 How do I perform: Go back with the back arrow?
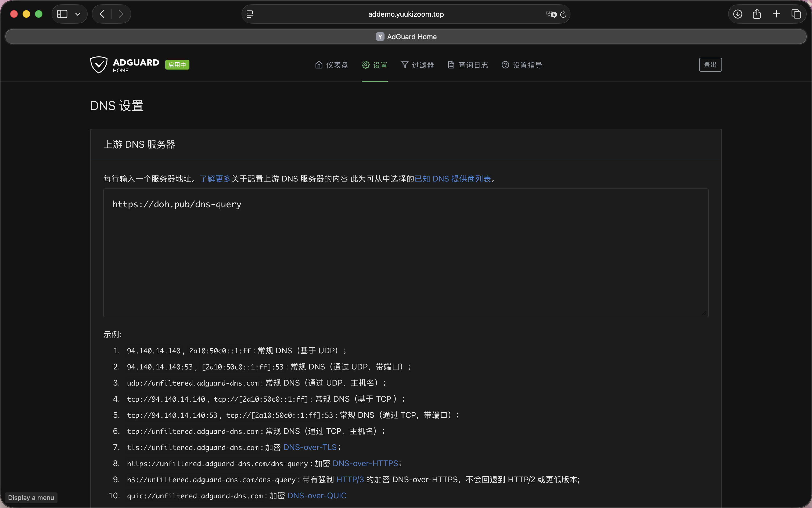tap(102, 14)
